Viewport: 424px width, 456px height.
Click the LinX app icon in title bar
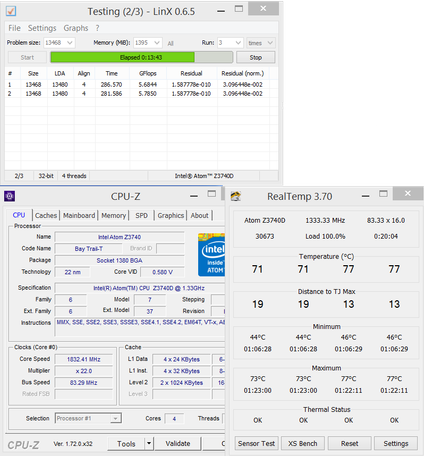click(x=11, y=11)
